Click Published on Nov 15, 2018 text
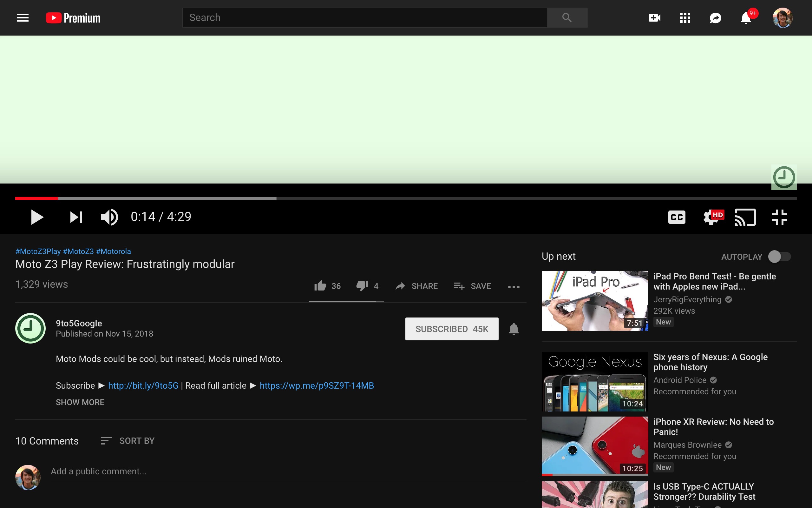The width and height of the screenshot is (812, 508). [104, 334]
